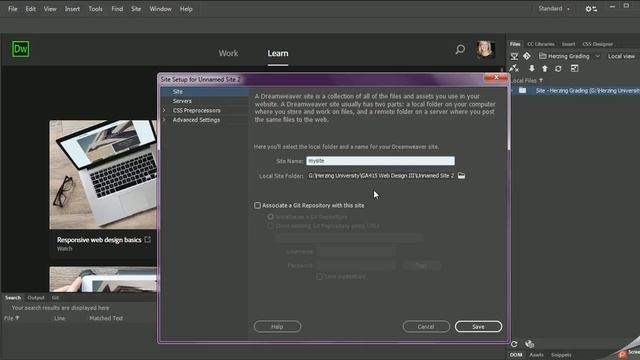The height and width of the screenshot is (360, 640).
Task: Open the search magnifier on the start screen
Action: (x=460, y=50)
